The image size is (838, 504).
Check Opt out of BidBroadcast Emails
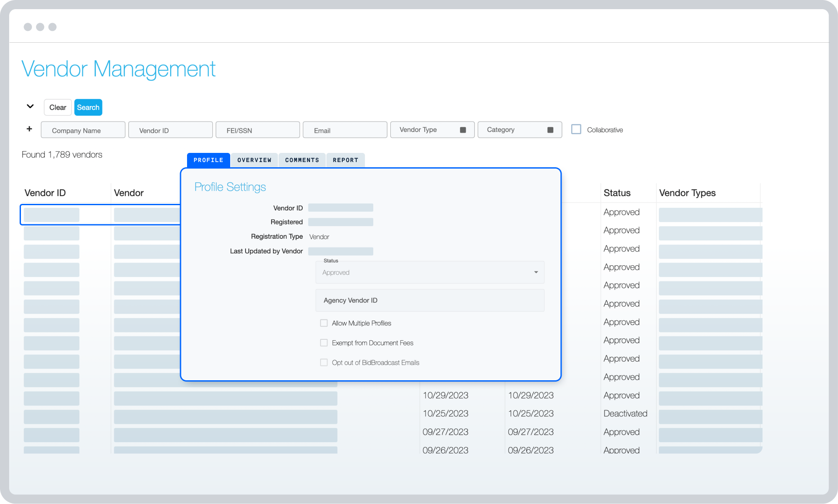coord(324,362)
